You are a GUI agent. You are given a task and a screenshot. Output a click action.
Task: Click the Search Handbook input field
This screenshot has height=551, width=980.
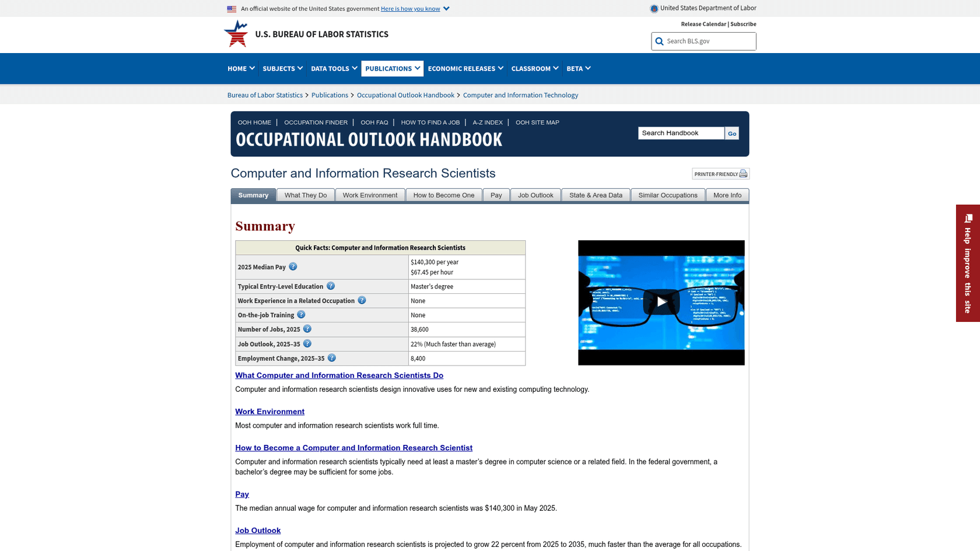pos(681,133)
